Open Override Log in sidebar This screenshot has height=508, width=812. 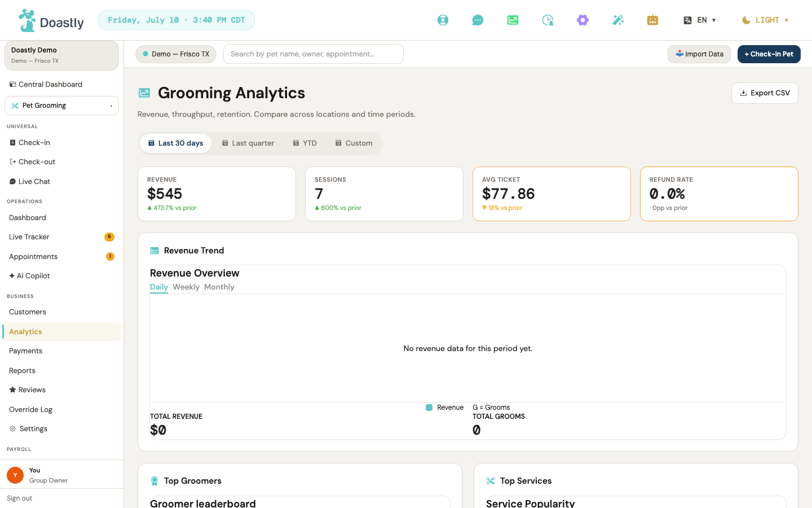(61, 410)
